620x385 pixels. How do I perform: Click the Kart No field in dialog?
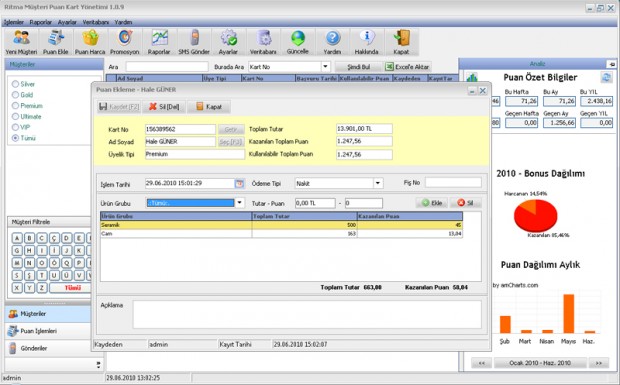coord(180,129)
